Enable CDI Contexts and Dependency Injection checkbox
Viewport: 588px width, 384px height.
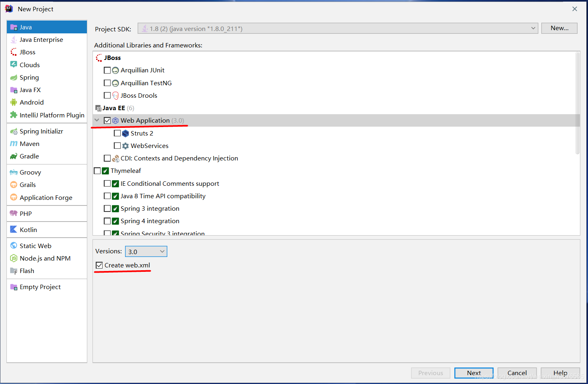[x=107, y=158]
